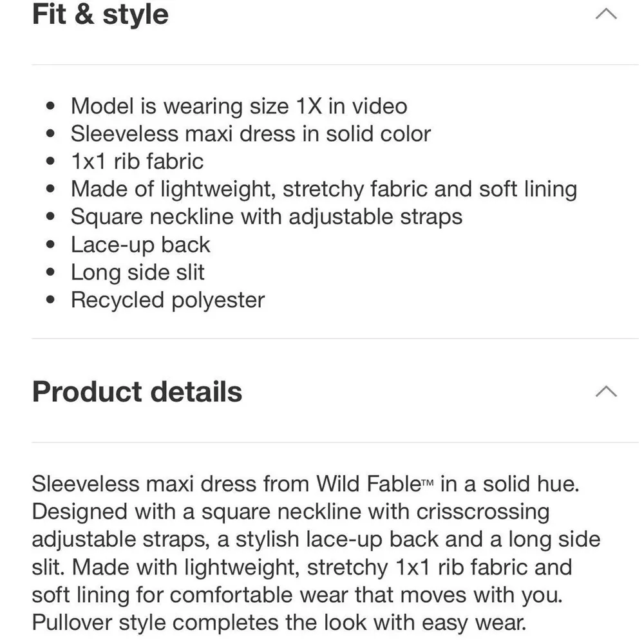This screenshot has width=644, height=644.
Task: Click the Square neckline bullet point
Action: [x=267, y=216]
